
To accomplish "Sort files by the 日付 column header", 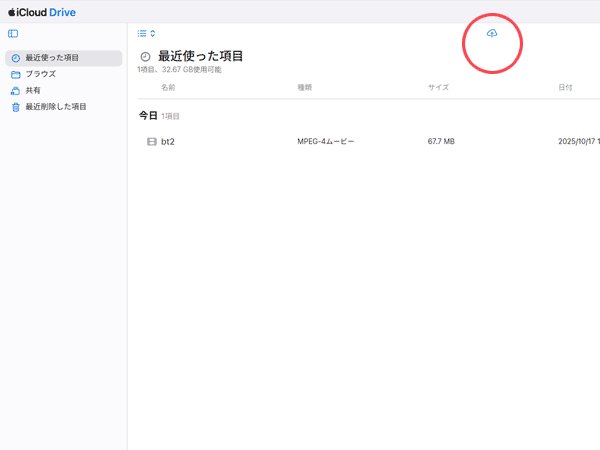I will (565, 88).
